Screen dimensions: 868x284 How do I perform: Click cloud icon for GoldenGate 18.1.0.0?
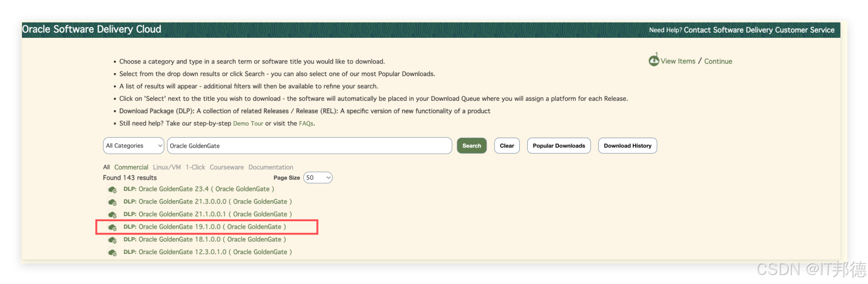pyautogui.click(x=112, y=240)
